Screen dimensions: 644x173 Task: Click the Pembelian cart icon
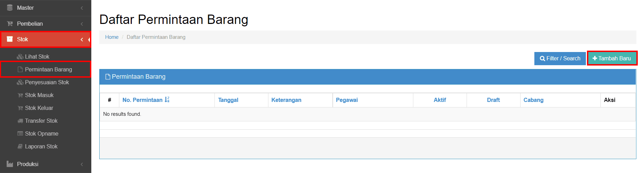point(10,24)
